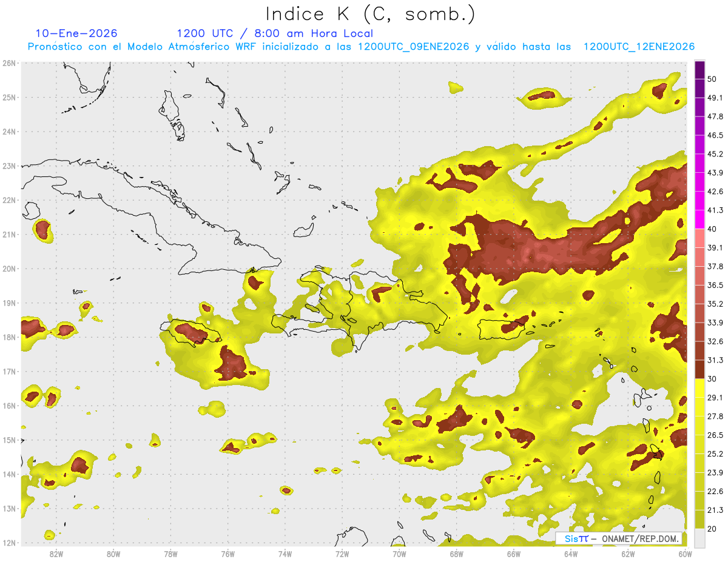
Task: Click the colorbar label "26.5"
Action: click(x=715, y=435)
